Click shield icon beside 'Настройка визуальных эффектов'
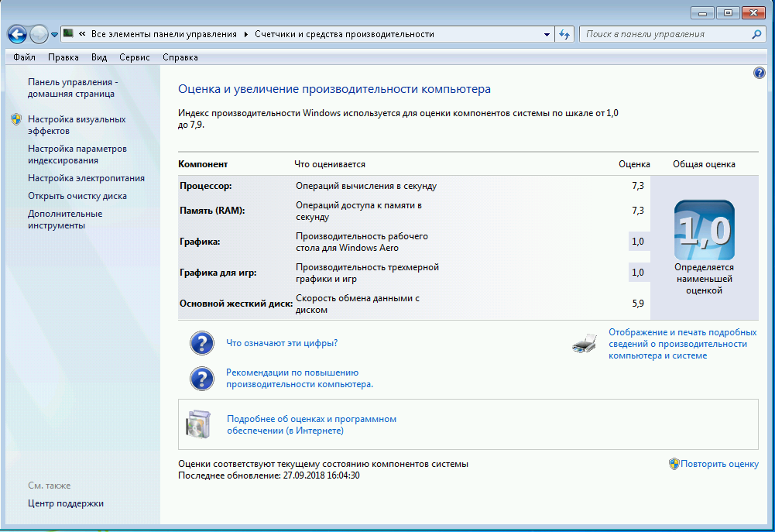 tap(16, 119)
